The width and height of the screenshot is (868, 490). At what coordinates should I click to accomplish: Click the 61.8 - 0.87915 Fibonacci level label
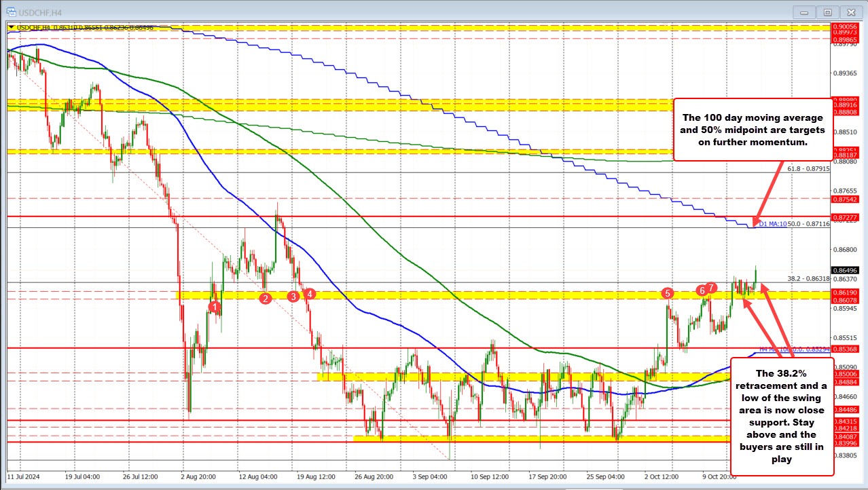coord(808,168)
